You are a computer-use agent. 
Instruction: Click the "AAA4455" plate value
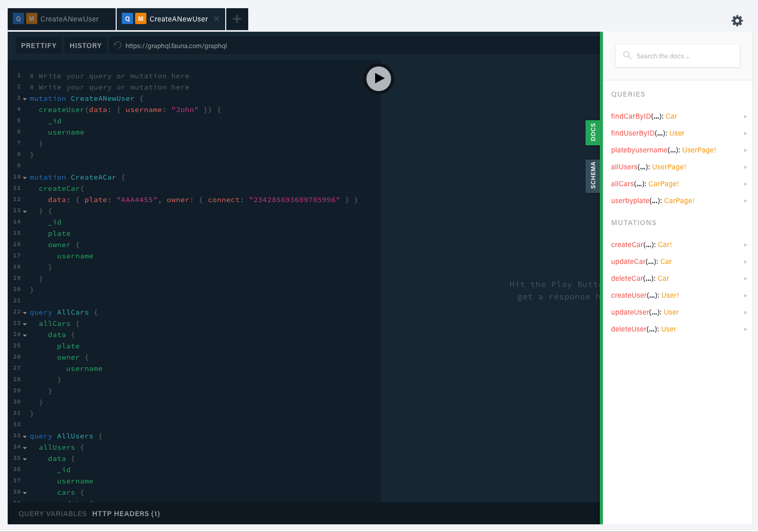[x=137, y=199]
